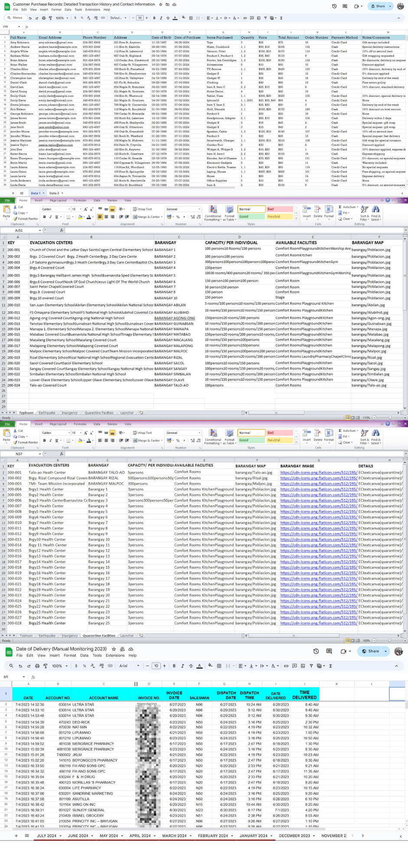This screenshot has width=408, height=868.
Task: Toggle Wrap Text in Quarantine Facilities Excel ribbon
Action: pos(142,433)
